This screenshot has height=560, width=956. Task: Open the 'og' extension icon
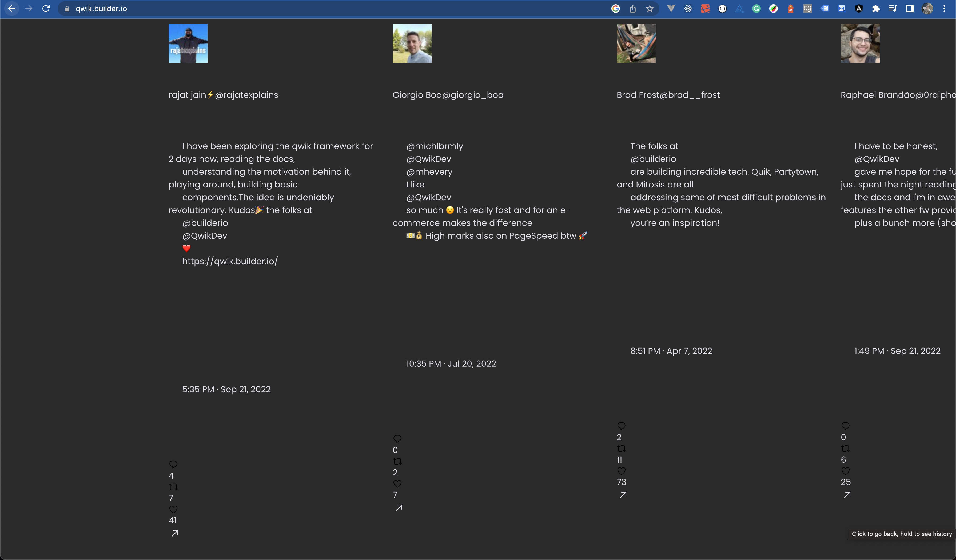pyautogui.click(x=807, y=9)
